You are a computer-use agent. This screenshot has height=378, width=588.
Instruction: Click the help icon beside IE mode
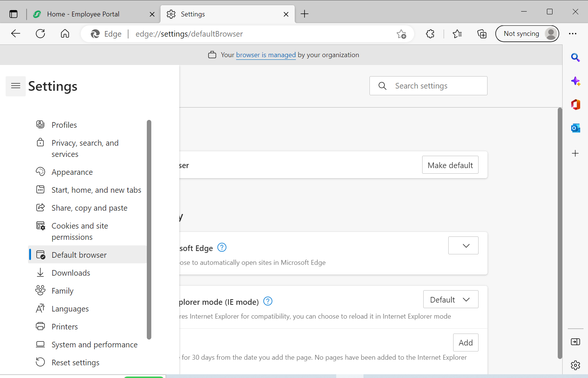pos(268,301)
